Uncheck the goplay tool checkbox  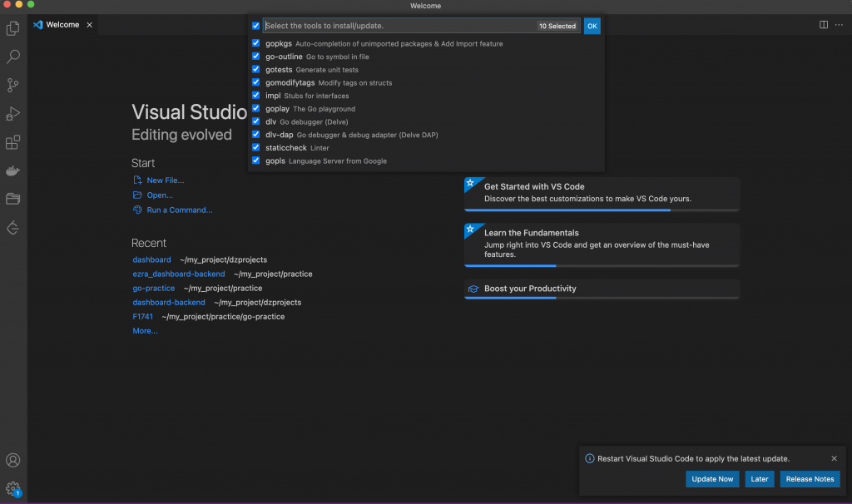click(256, 108)
